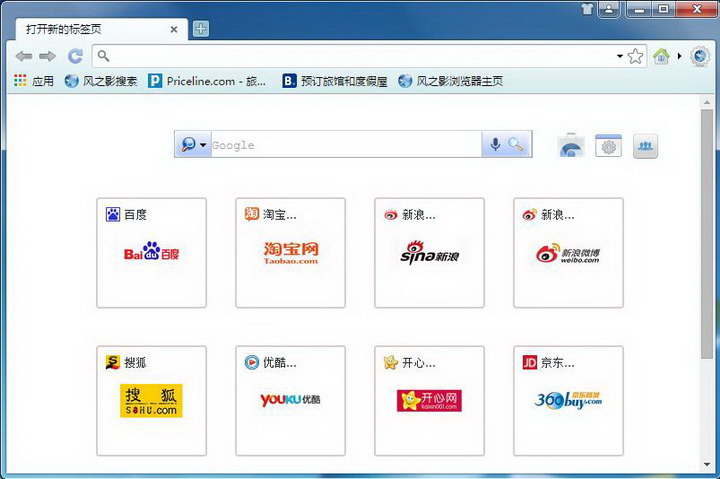Click the reload page icon
The width and height of the screenshot is (720, 479).
coord(75,56)
